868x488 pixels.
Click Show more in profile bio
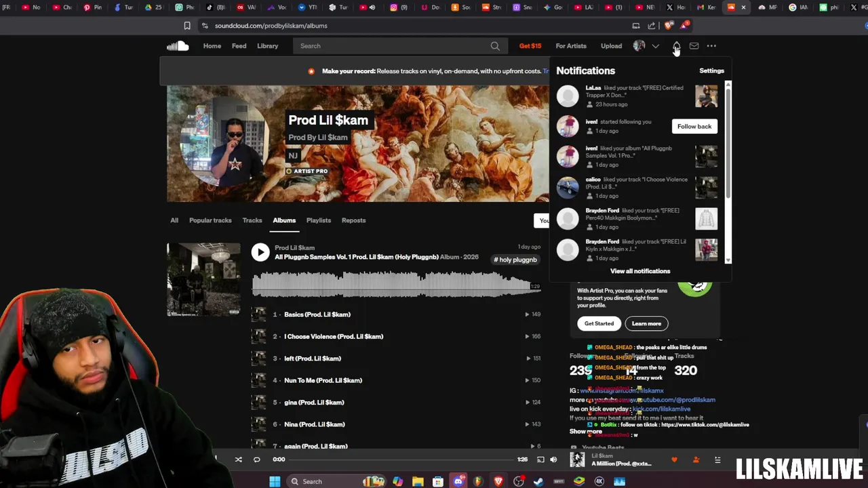586,431
